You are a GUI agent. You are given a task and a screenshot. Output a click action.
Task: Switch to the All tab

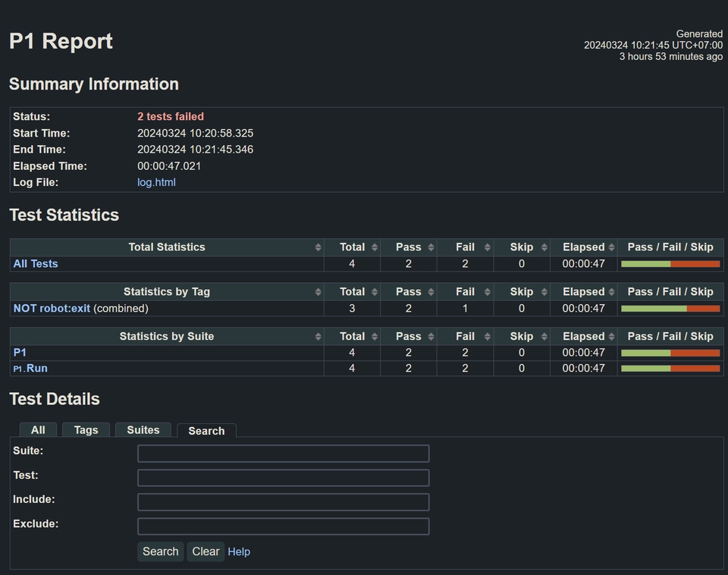point(38,430)
